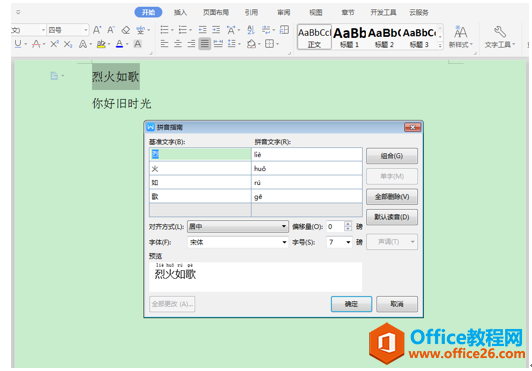This screenshot has width=532, height=371.
Task: Click the text table layout icon
Action: (284, 30)
